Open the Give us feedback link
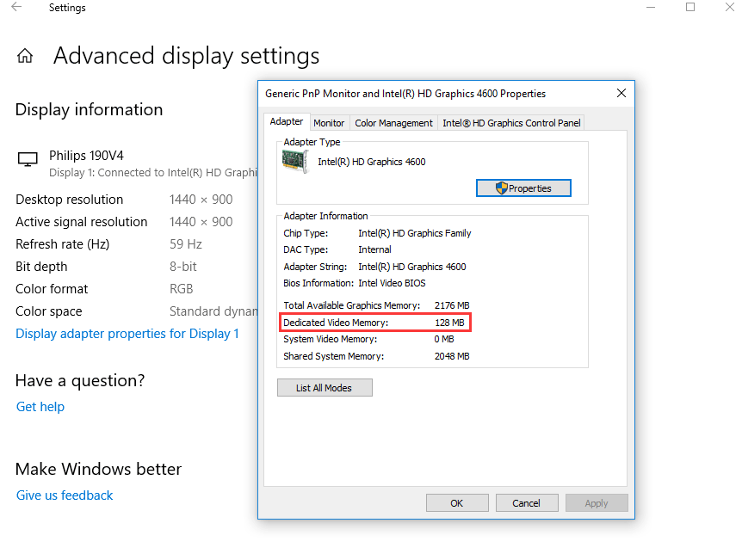The width and height of the screenshot is (742, 560). pyautogui.click(x=65, y=495)
